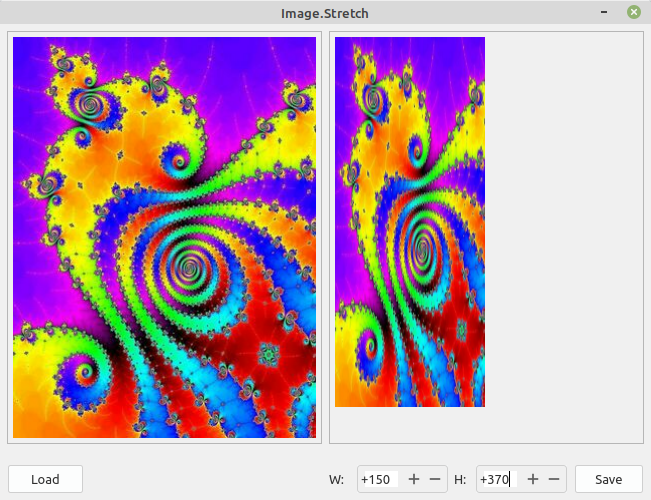Click the H: height label

point(460,479)
